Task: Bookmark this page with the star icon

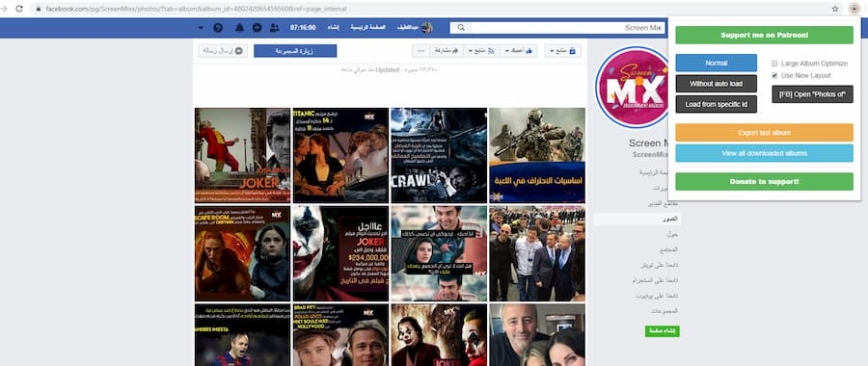Action: click(835, 9)
